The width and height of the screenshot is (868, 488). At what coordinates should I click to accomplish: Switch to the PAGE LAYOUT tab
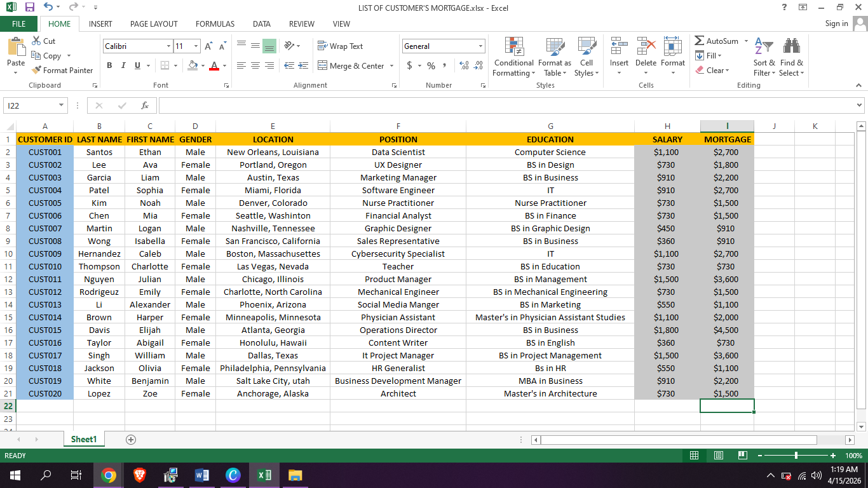154,24
